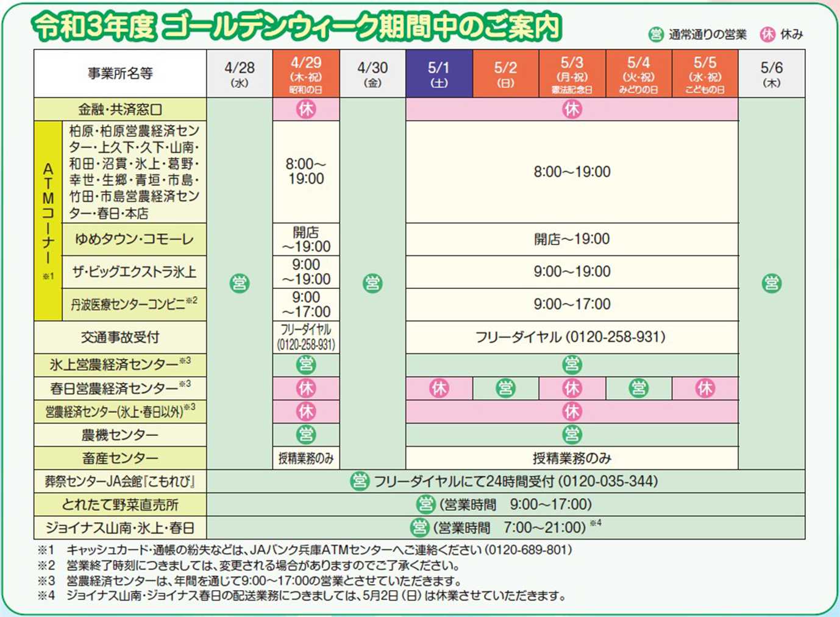Image resolution: width=840 pixels, height=617 pixels.
Task: Click the ザ・ビッグエクストラ氷上 row label
Action: 135,272
